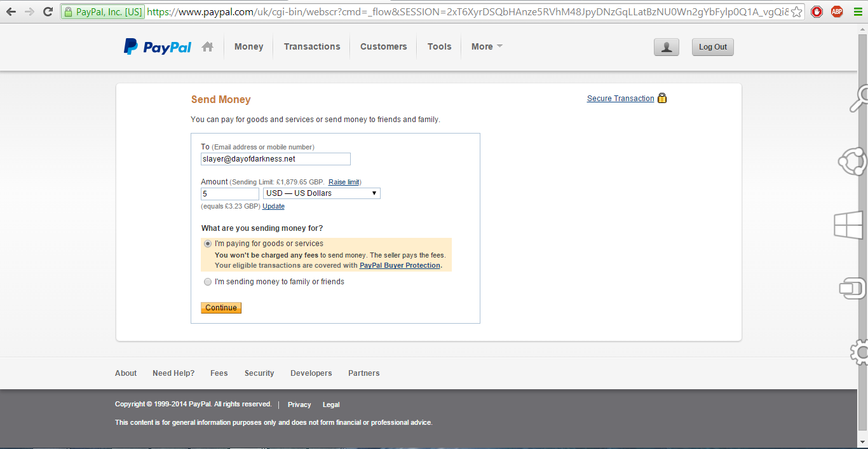Open the red stop extension icon
The width and height of the screenshot is (868, 449).
click(817, 11)
